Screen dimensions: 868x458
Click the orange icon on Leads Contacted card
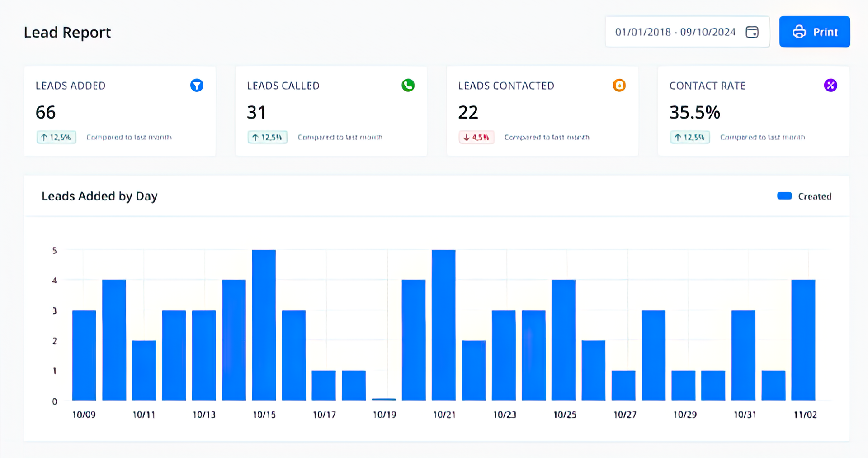click(619, 85)
